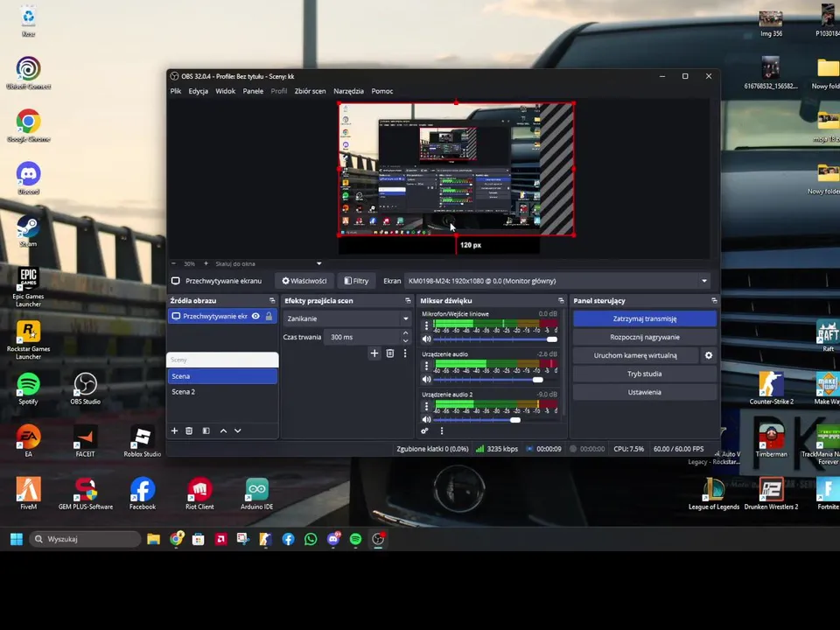Open Epic Games Launcher desktop icon

28,287
